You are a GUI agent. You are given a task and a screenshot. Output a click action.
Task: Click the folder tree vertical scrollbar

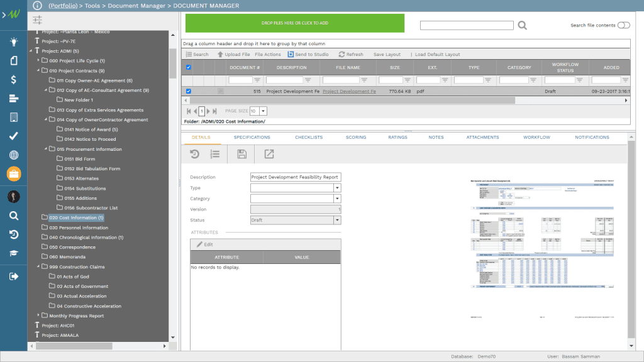click(x=173, y=63)
